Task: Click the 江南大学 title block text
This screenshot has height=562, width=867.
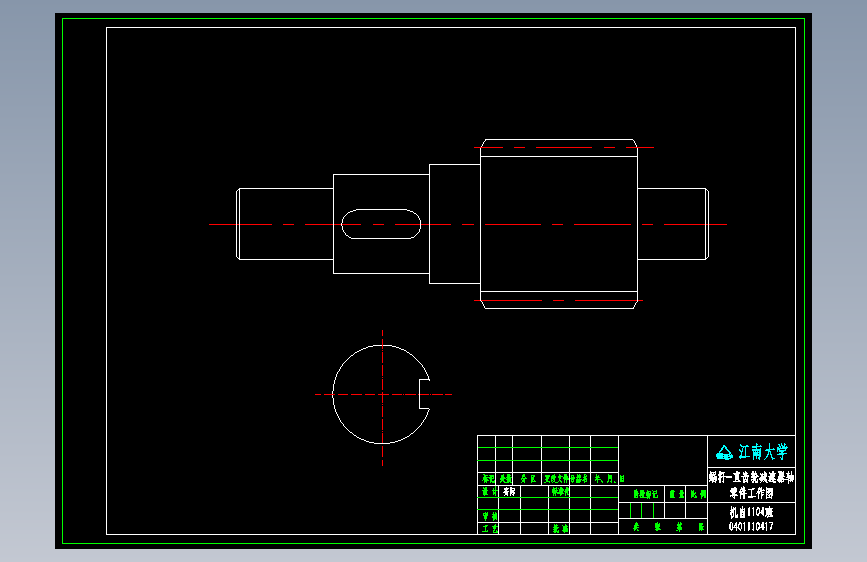Action: [763, 452]
